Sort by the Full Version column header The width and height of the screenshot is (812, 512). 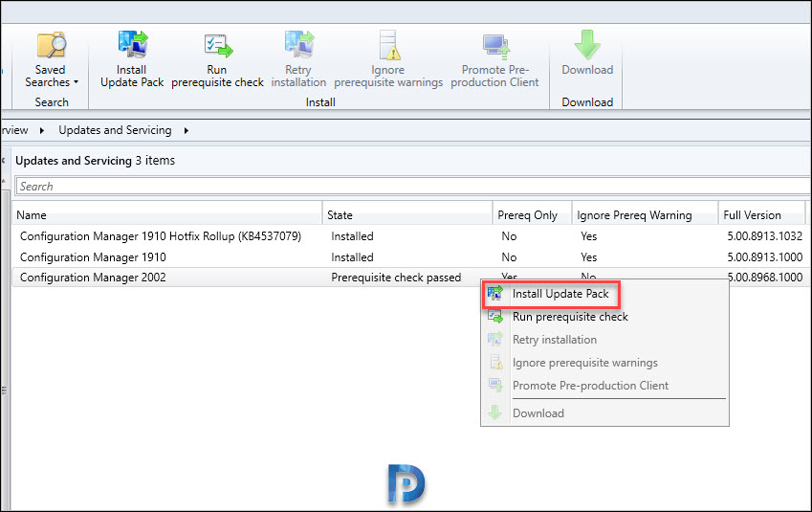[761, 215]
